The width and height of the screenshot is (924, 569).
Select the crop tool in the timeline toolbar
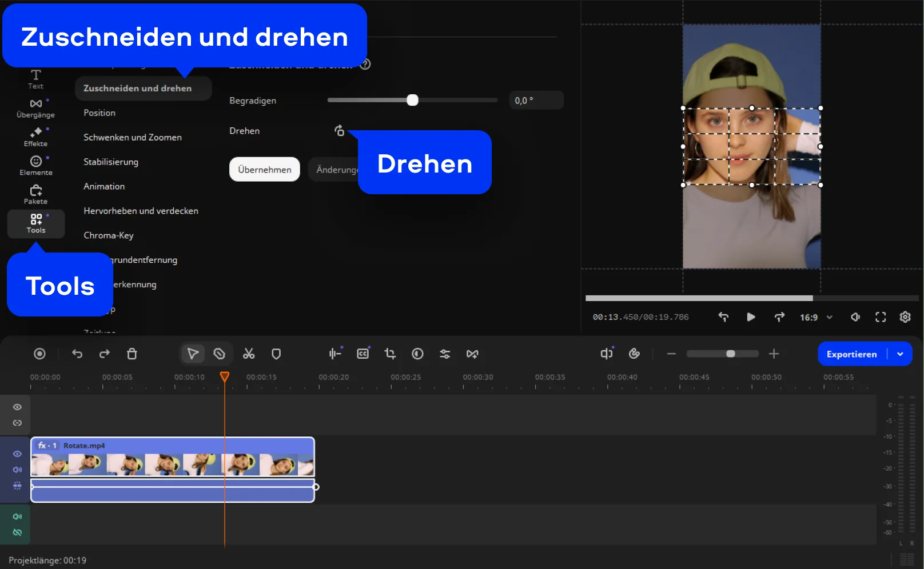pos(390,354)
